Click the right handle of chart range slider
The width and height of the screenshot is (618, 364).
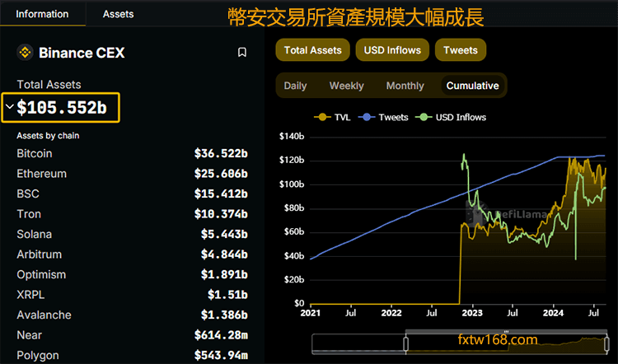pos(607,342)
